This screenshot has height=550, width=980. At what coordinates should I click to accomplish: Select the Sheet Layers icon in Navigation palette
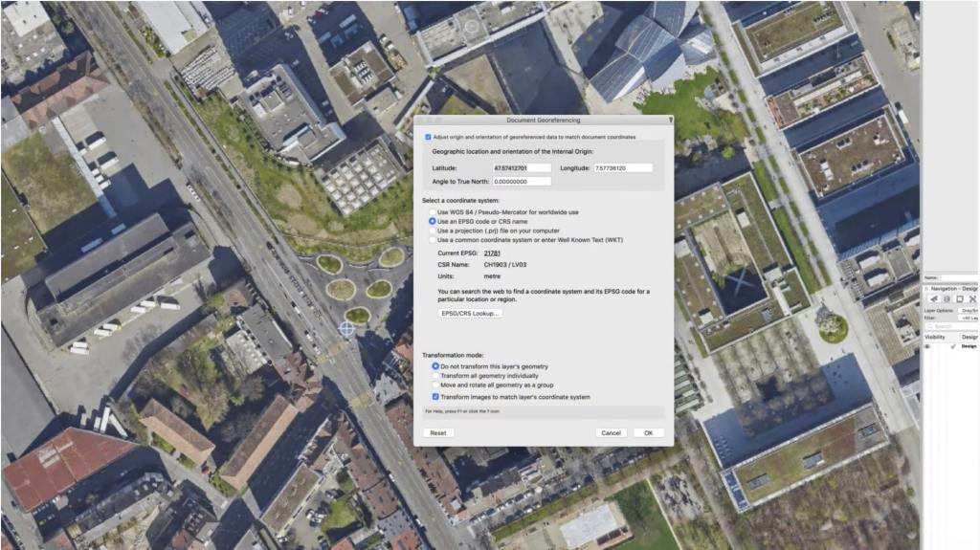[x=959, y=299]
